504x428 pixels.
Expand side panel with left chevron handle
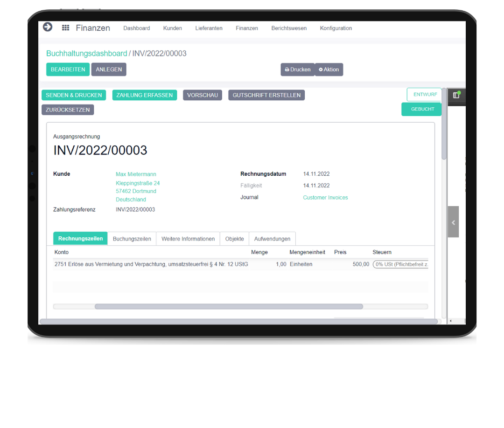[453, 222]
